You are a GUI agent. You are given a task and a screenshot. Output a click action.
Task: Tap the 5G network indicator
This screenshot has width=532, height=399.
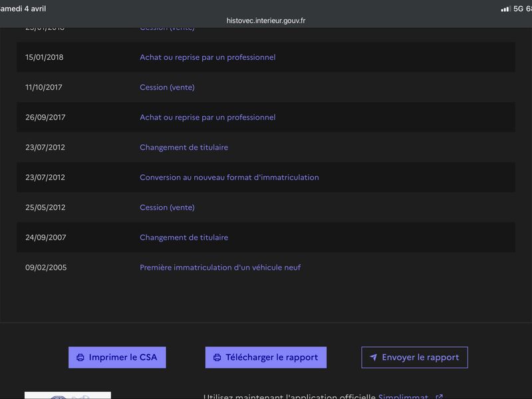click(517, 9)
